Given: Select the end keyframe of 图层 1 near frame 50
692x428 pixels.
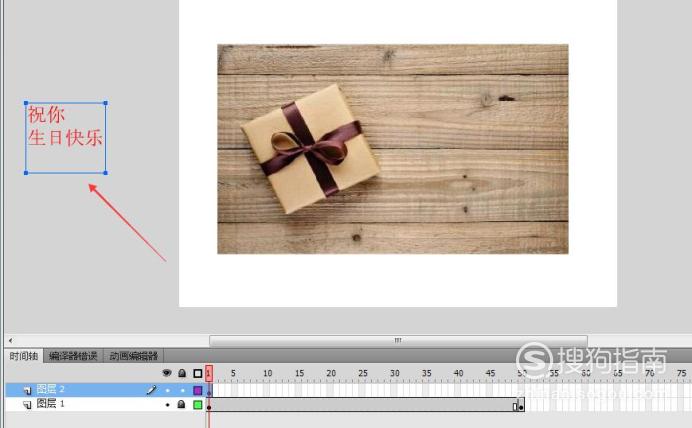Looking at the screenshot, I should tap(521, 405).
